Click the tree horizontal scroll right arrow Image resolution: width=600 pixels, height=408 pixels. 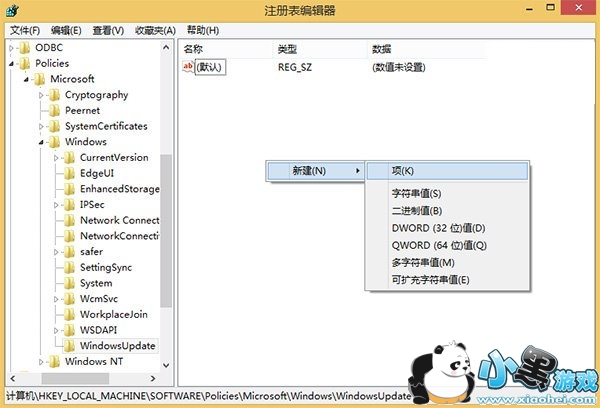tap(153, 379)
